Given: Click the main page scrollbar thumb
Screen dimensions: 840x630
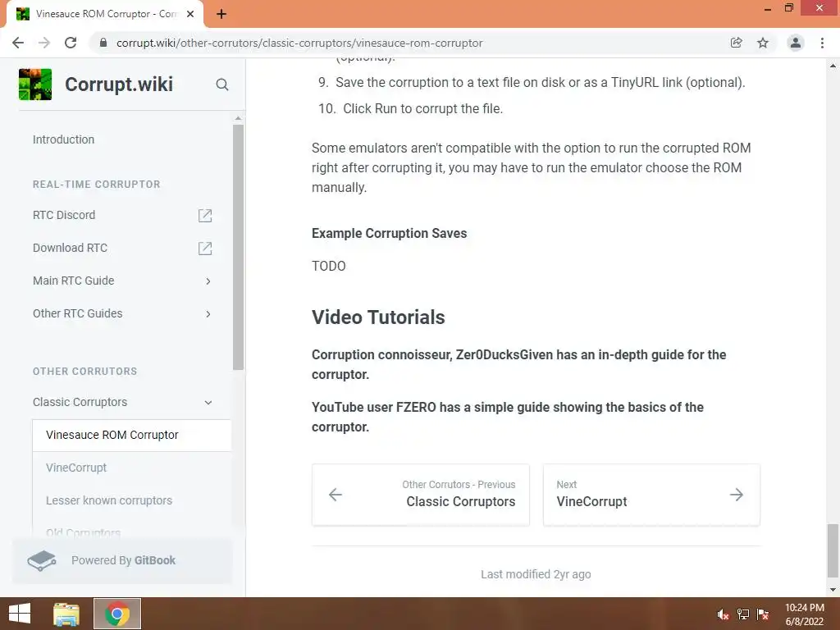Looking at the screenshot, I should click(x=833, y=550).
